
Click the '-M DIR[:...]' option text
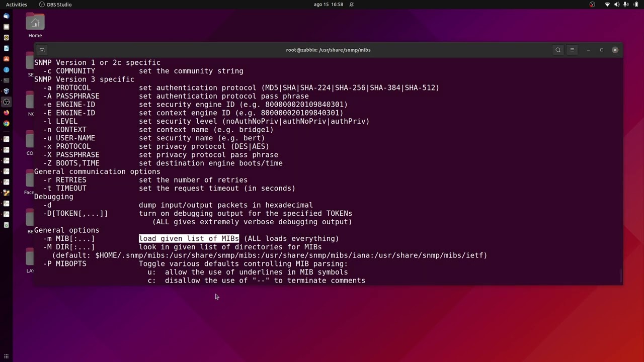69,247
